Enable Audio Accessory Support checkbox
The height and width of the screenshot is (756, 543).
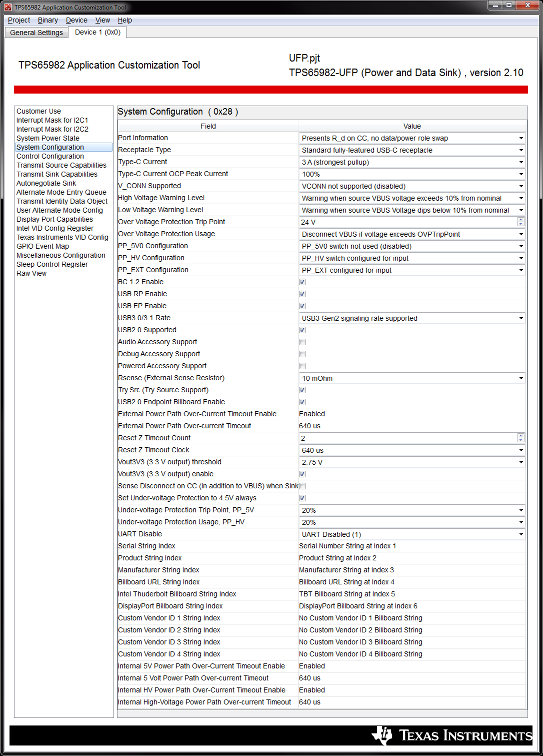point(302,342)
